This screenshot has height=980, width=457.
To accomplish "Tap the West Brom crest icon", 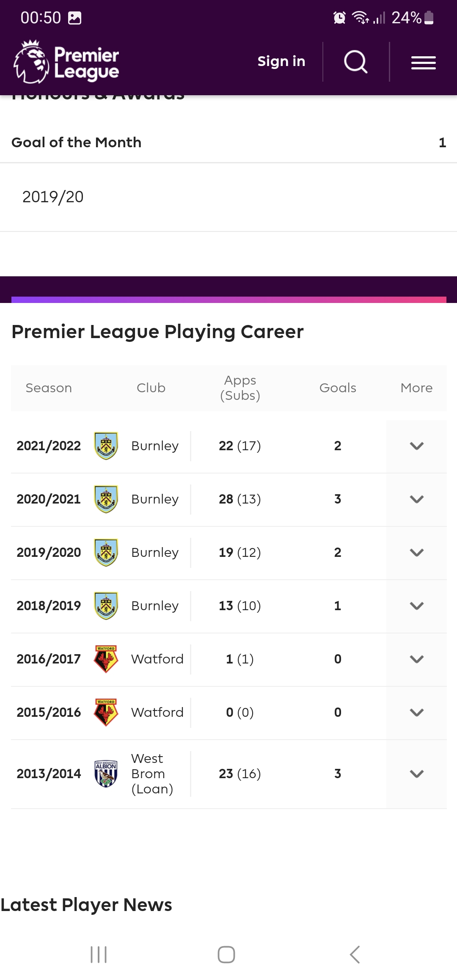I will 106,774.
